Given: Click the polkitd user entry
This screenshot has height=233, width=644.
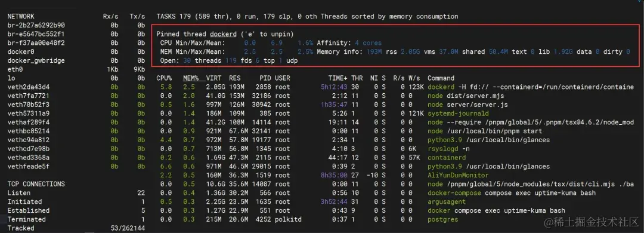Looking at the screenshot, I should pos(289,219).
